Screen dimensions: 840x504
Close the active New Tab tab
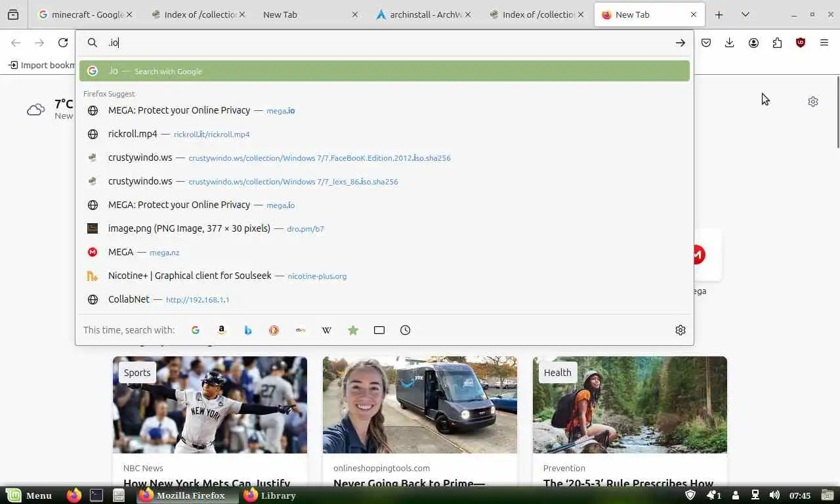pos(694,14)
